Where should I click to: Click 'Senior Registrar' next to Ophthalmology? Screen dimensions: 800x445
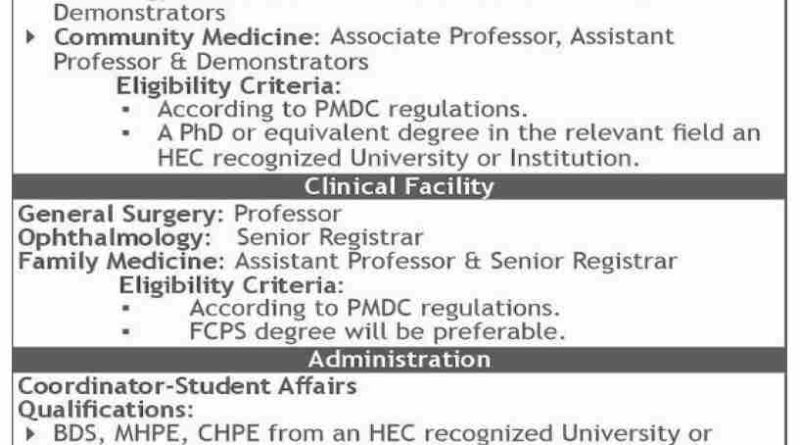(x=329, y=238)
